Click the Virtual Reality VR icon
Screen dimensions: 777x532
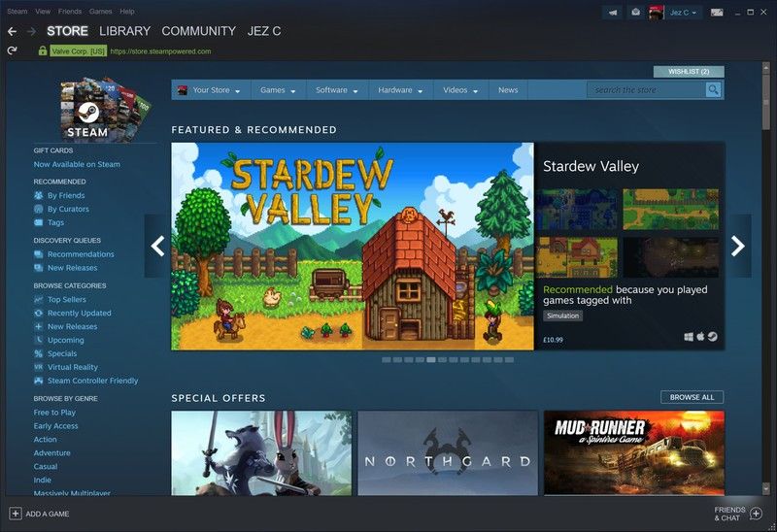[x=38, y=367]
